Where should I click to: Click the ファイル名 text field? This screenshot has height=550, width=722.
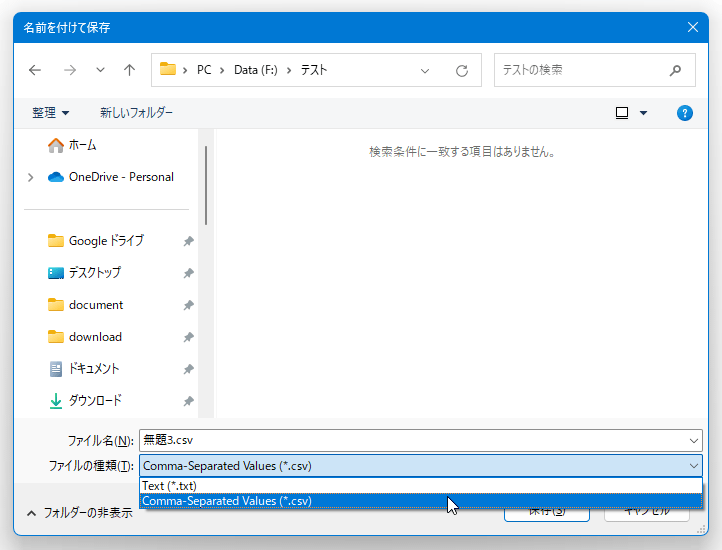point(410,440)
